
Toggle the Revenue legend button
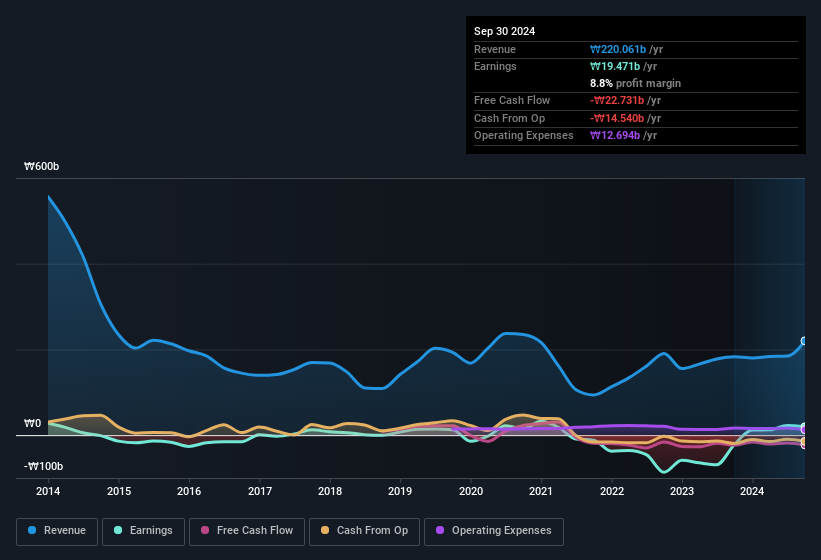coord(57,530)
